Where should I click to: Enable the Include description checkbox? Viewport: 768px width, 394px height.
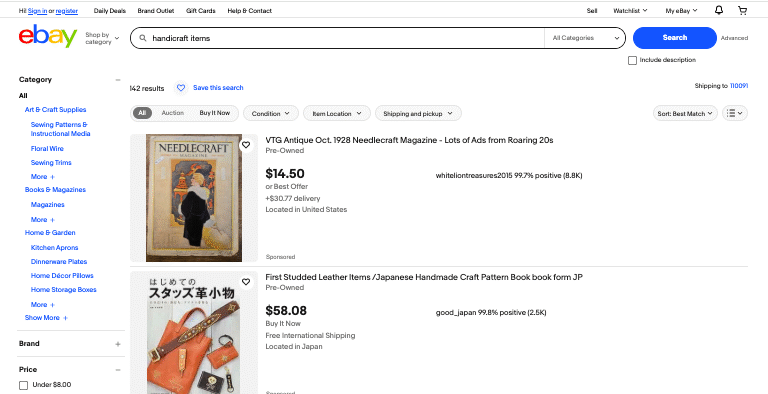pos(632,60)
